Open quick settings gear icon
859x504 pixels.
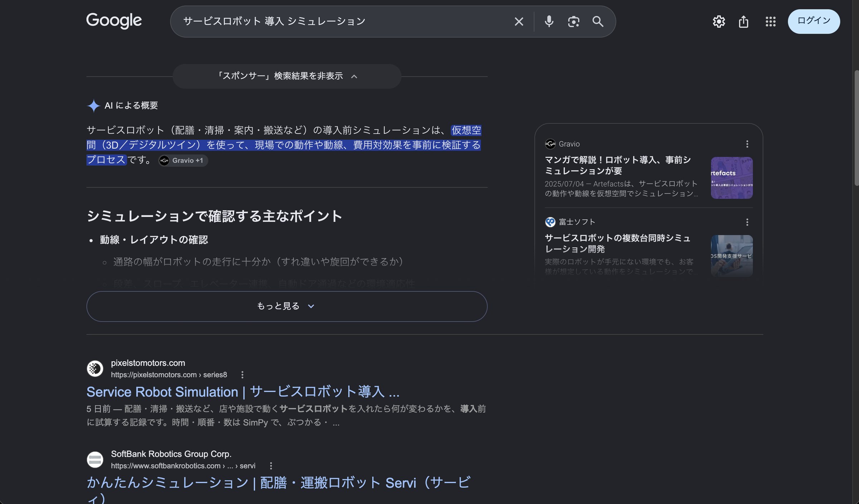point(719,21)
